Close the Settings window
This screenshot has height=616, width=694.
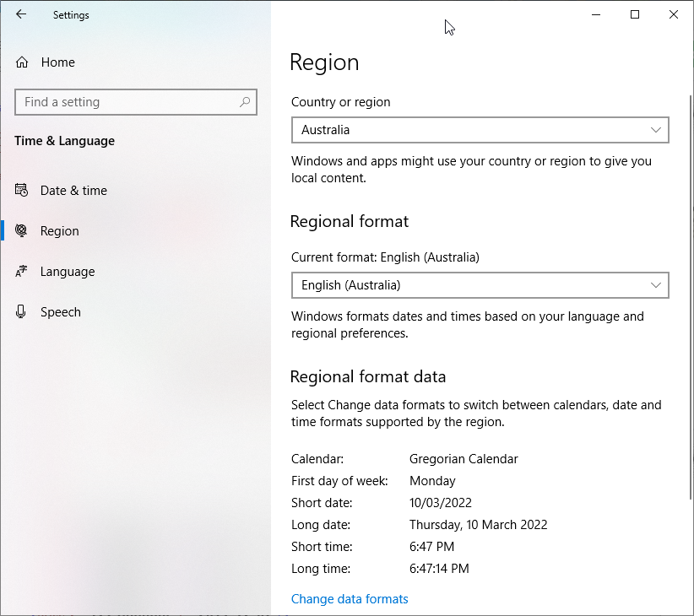pos(673,14)
